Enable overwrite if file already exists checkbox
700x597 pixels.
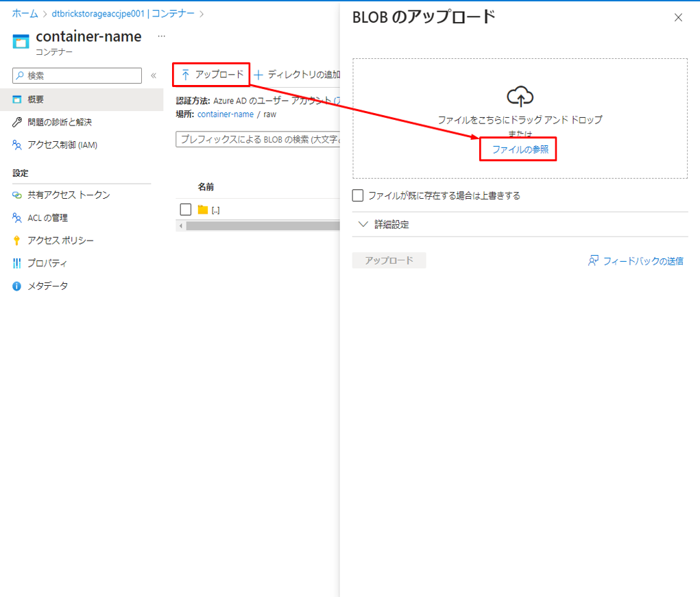coord(358,195)
